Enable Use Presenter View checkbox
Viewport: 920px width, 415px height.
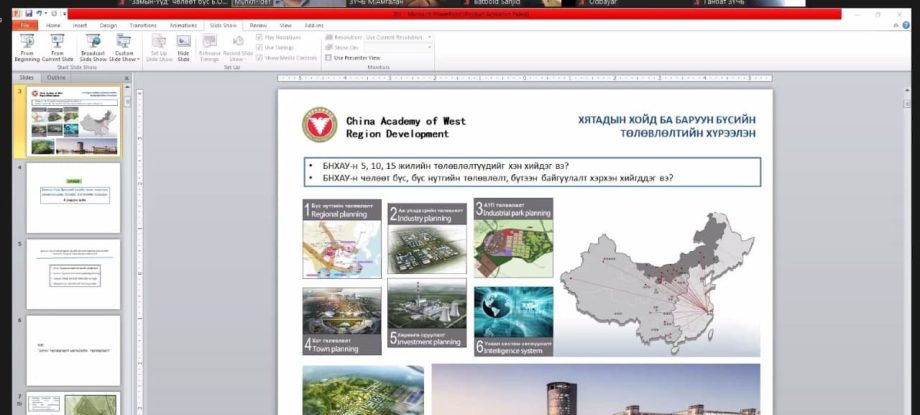[x=329, y=58]
